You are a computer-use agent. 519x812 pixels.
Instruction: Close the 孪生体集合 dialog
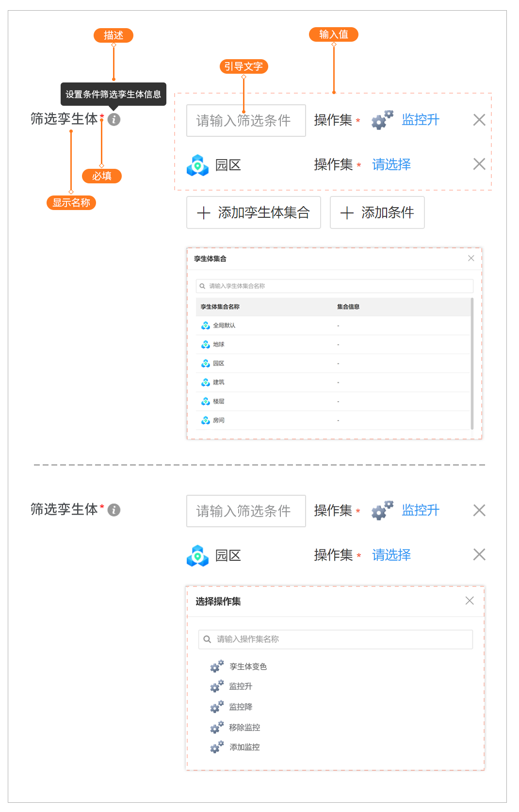[x=471, y=258]
